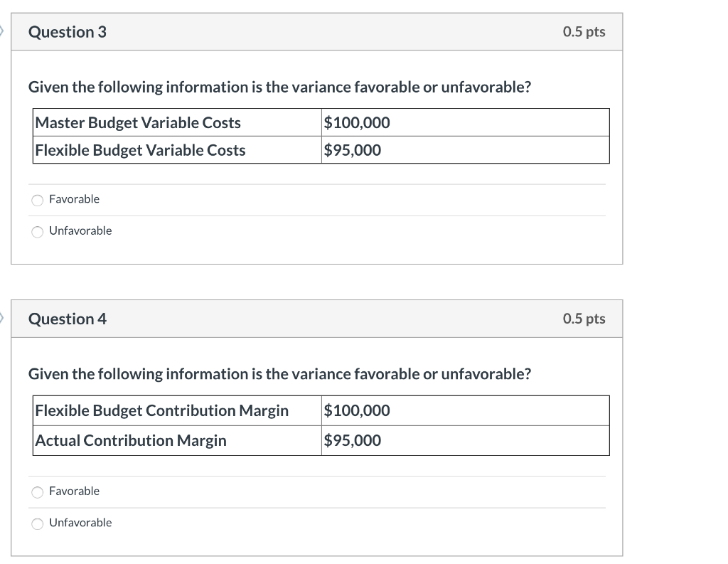The height and width of the screenshot is (564, 728).
Task: Click the 0.5 pts label for Question 3
Action: tap(583, 31)
